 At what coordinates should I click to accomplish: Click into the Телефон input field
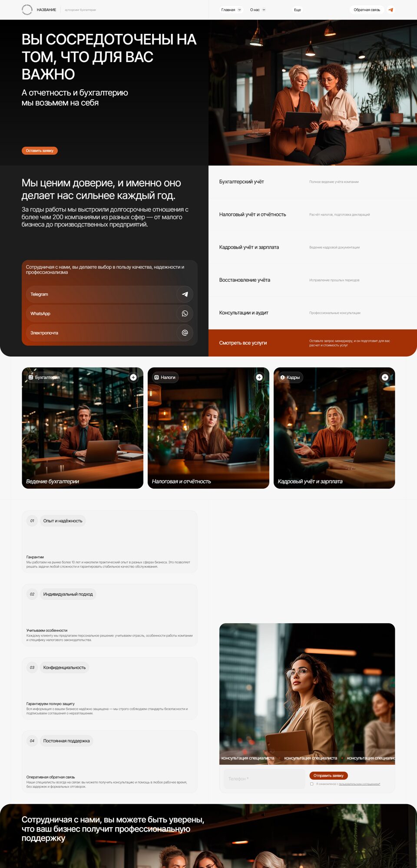click(264, 779)
